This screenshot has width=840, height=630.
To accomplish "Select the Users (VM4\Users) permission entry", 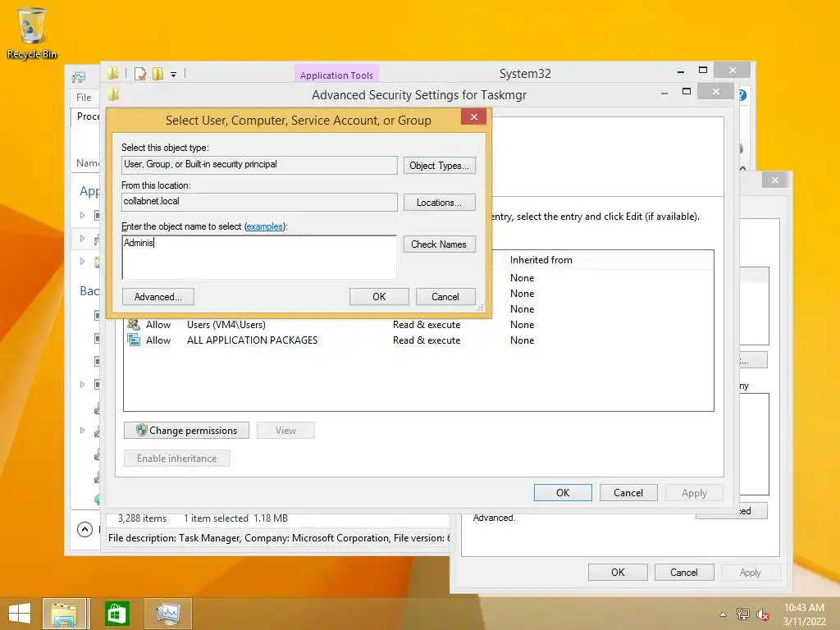I will [x=418, y=325].
